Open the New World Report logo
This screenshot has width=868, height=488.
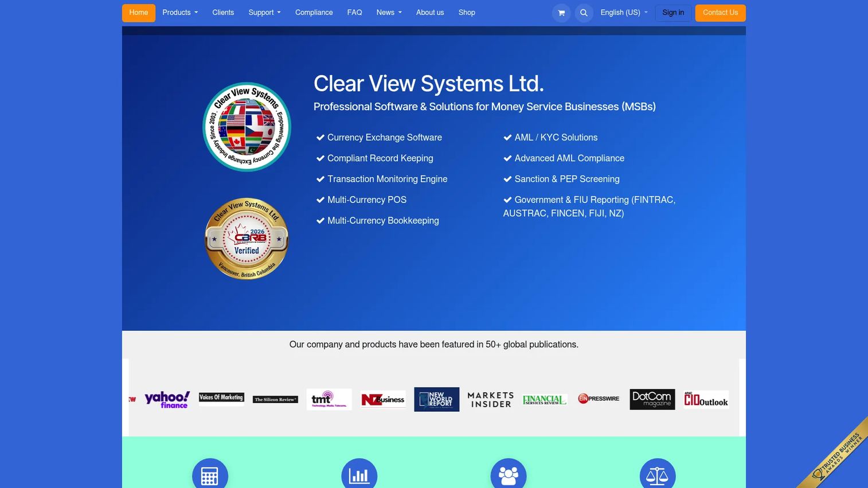click(x=437, y=399)
